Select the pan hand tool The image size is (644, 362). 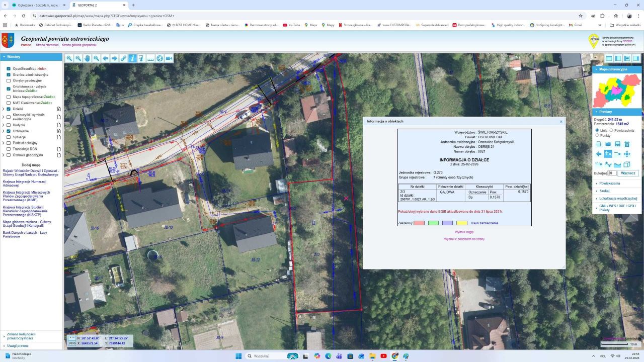87,58
